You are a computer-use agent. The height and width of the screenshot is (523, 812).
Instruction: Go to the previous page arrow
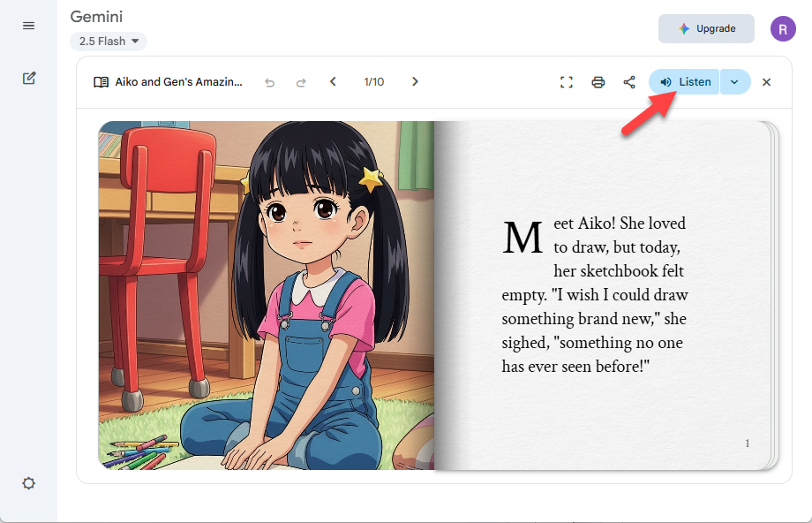pyautogui.click(x=333, y=81)
